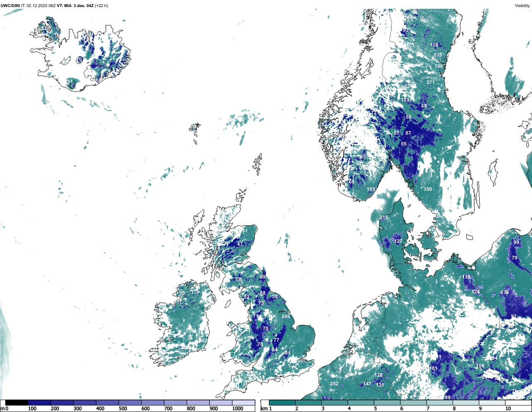Click the swatch between 9 and 10 km
The height and width of the screenshot is (412, 532).
pos(493,402)
